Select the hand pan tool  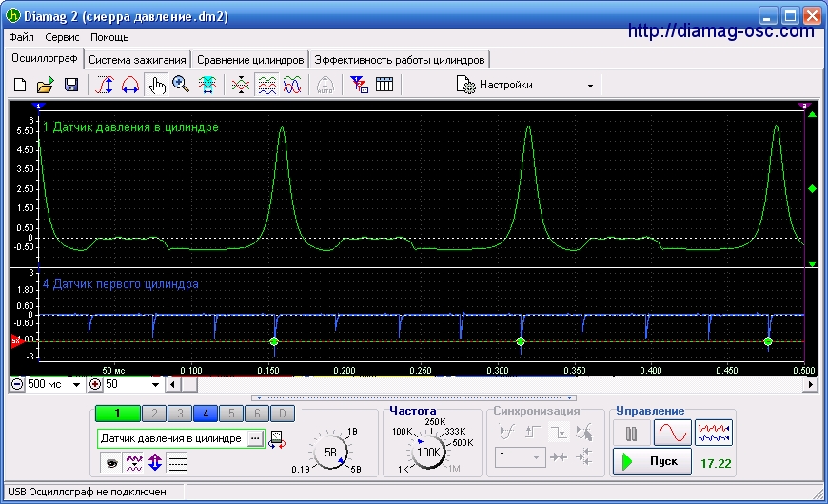click(156, 86)
